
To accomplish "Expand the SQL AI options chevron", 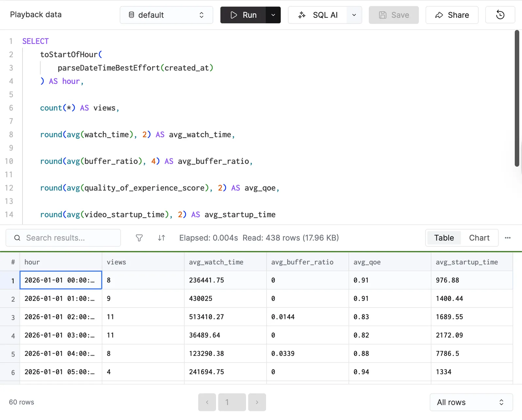I will click(x=354, y=15).
